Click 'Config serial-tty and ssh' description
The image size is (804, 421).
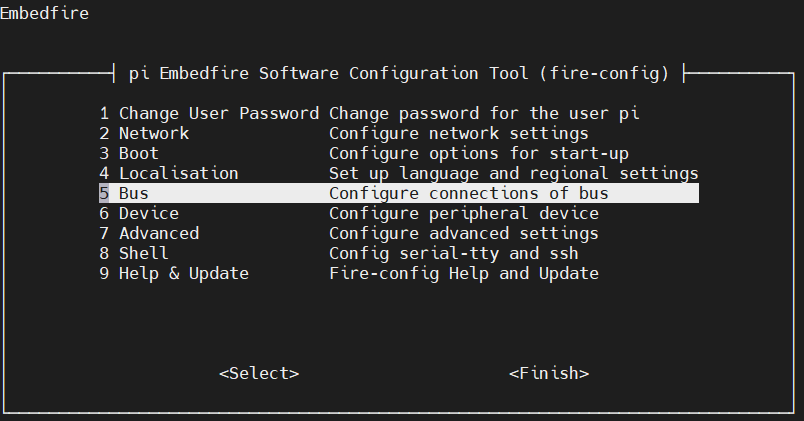454,253
